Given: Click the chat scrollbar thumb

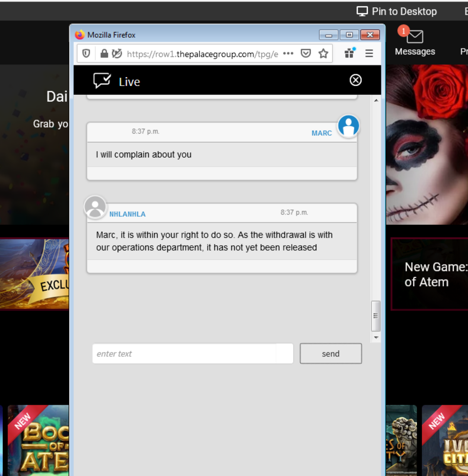Looking at the screenshot, I should 376,316.
